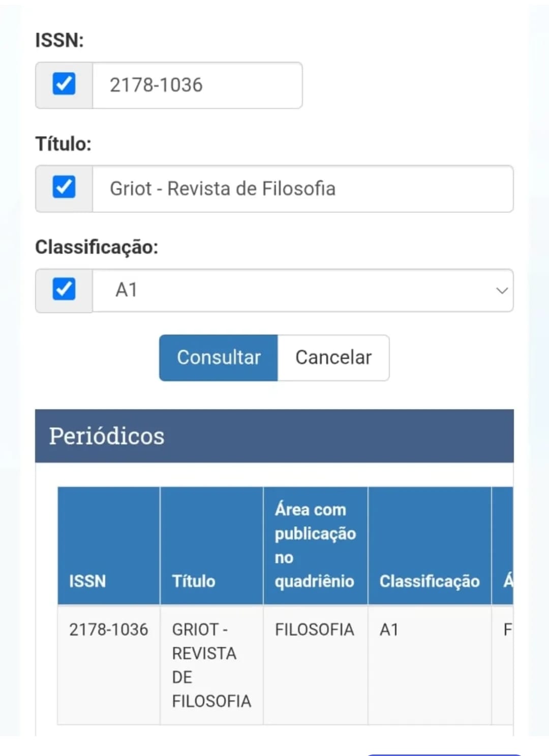
Task: Click the Título form label
Action: point(63,144)
